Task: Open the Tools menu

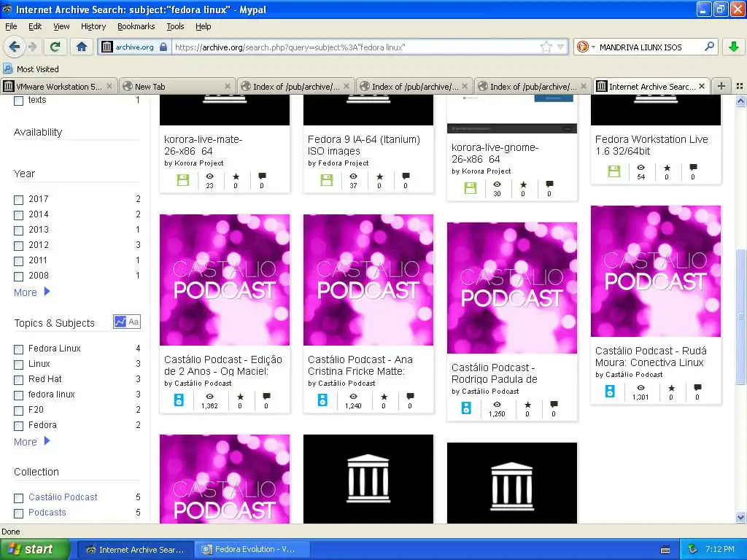Action: pos(175,26)
